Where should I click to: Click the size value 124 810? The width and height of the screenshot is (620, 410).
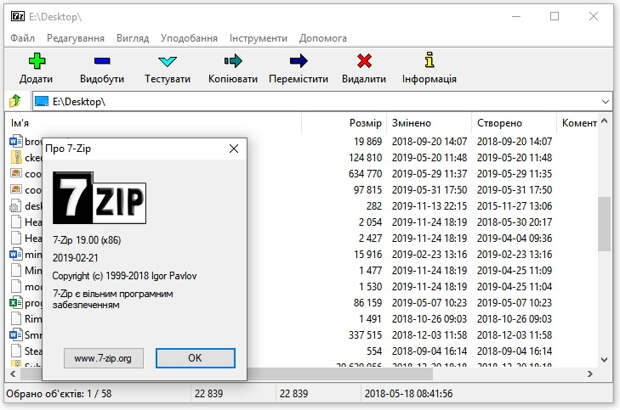(365, 157)
